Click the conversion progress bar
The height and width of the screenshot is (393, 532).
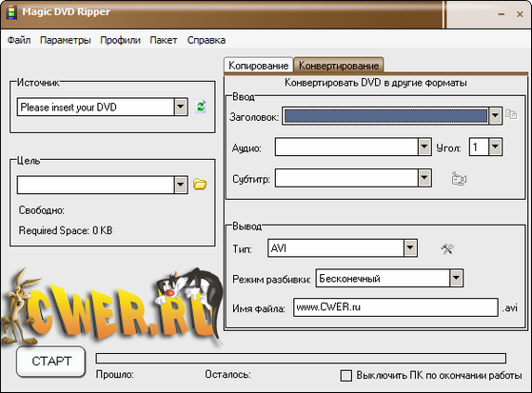click(301, 359)
